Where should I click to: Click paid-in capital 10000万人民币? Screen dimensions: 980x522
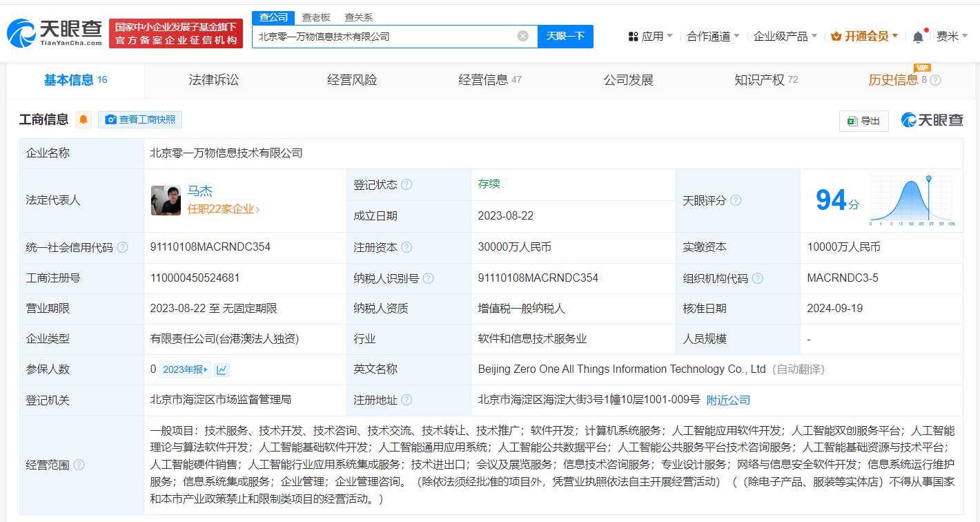[844, 247]
